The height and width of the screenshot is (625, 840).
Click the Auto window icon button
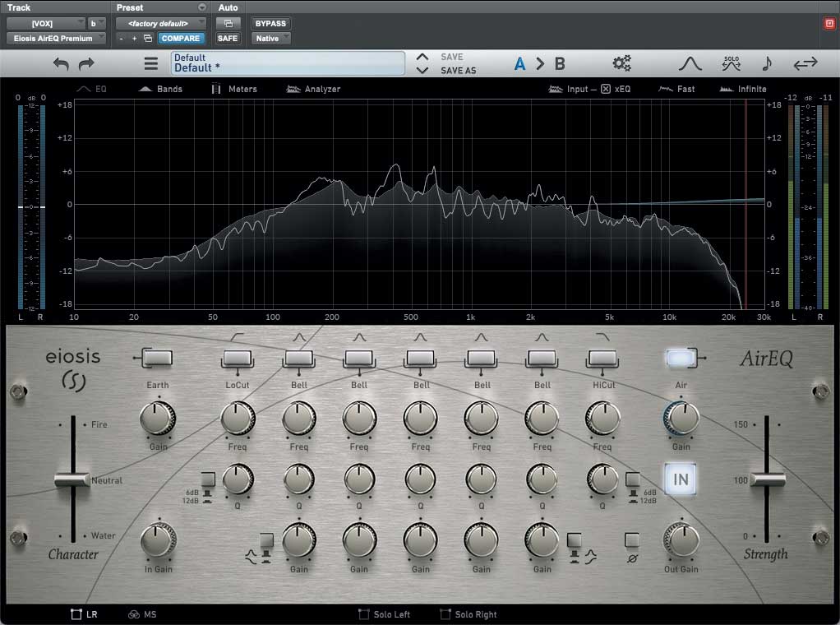pos(228,24)
